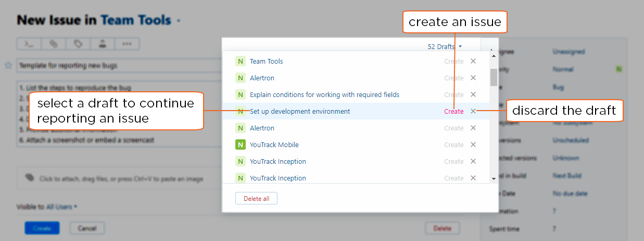The width and height of the screenshot is (644, 241).
Task: Select the YouTrack Mobile draft
Action: point(274,144)
